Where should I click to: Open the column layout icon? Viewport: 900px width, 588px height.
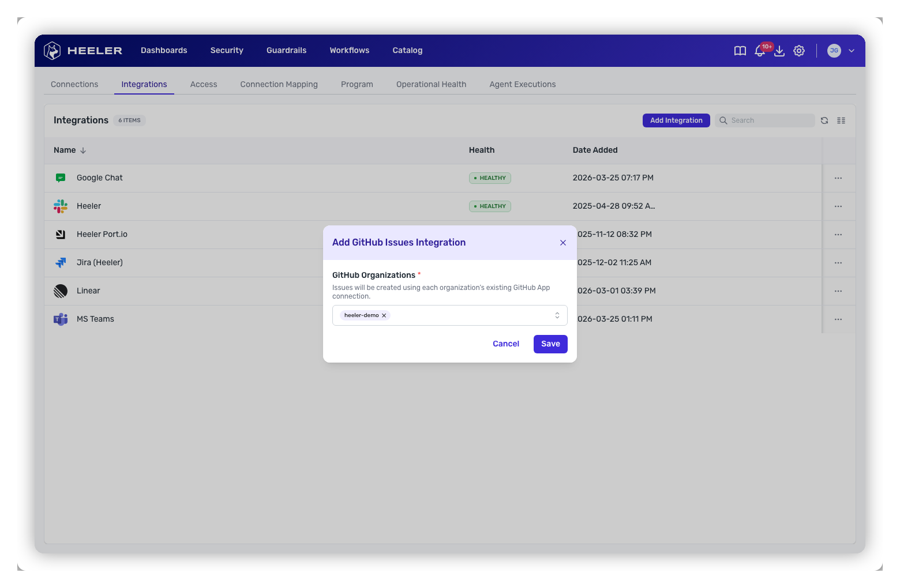pos(841,120)
